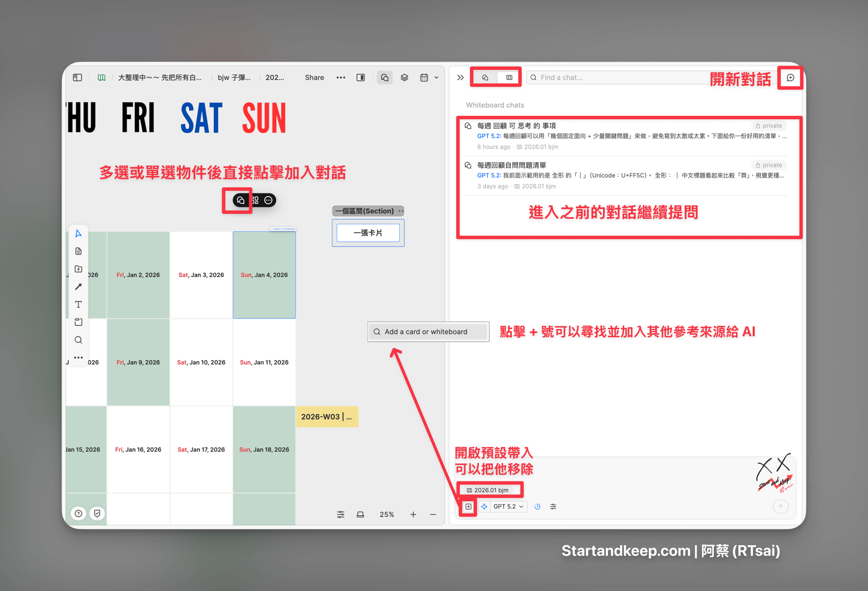This screenshot has height=591, width=868.
Task: Start a new chat with the top-right icon
Action: pyautogui.click(x=790, y=77)
